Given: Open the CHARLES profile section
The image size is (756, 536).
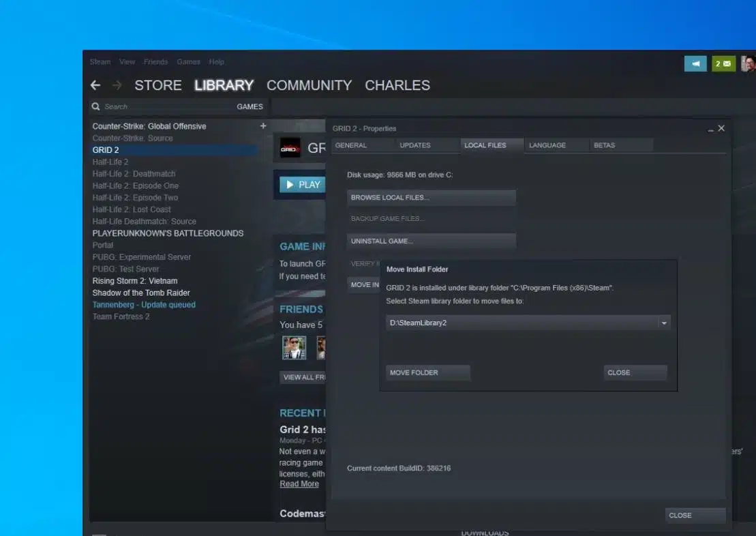Looking at the screenshot, I should pyautogui.click(x=397, y=85).
